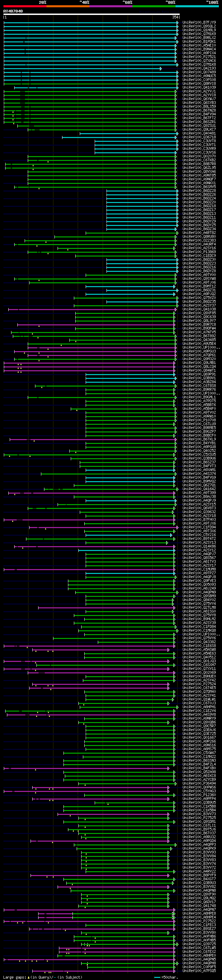This screenshot has height=980, width=222.
Task: Select hit label UniRef100_B3VV93
Action: (199, 852)
